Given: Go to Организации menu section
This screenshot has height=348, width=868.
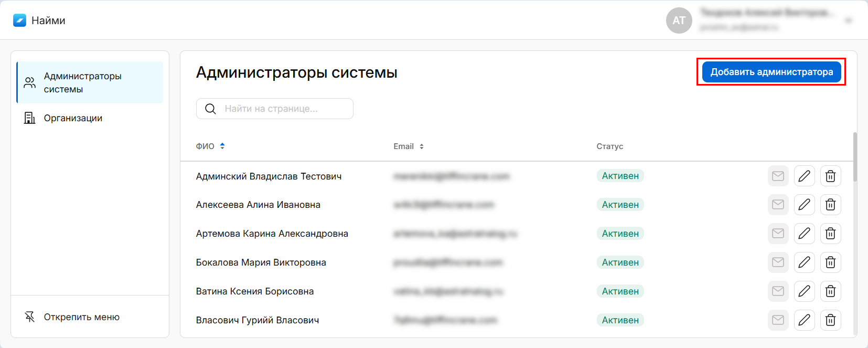Looking at the screenshot, I should point(73,118).
